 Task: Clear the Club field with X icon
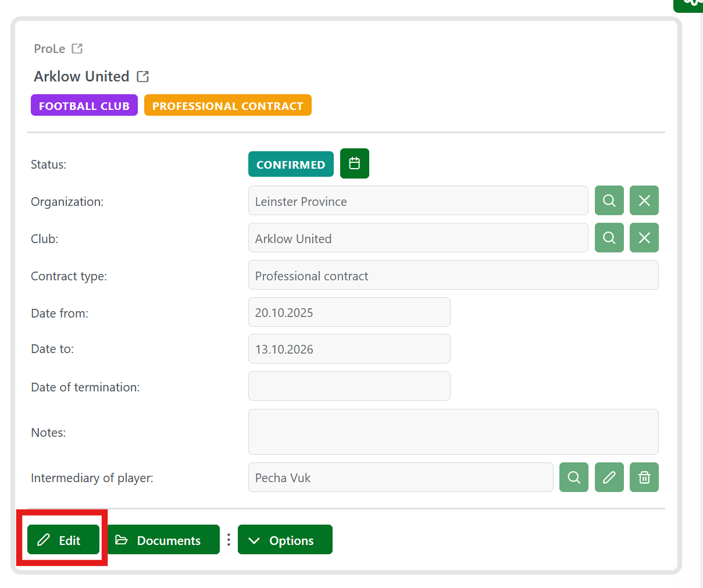point(644,238)
